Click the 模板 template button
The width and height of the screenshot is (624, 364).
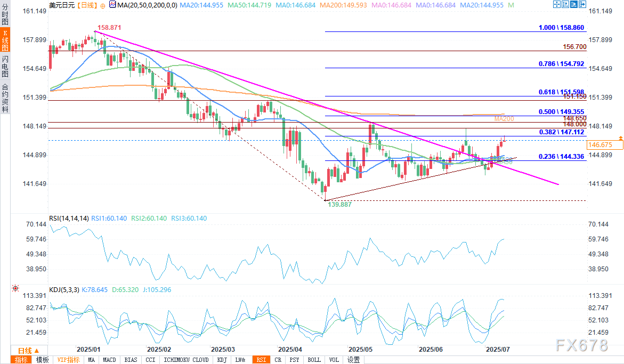pyautogui.click(x=43, y=360)
